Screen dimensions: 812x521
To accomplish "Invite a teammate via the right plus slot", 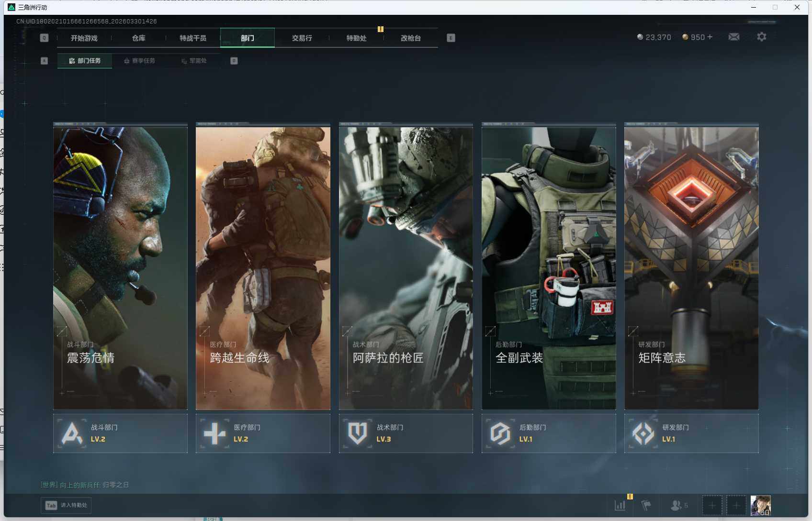I will click(x=736, y=505).
